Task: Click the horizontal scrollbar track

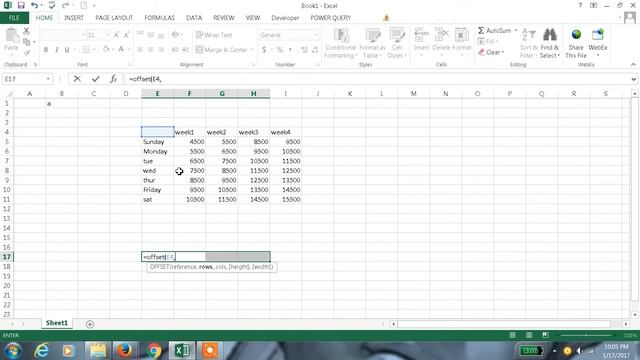Action: 504,324
